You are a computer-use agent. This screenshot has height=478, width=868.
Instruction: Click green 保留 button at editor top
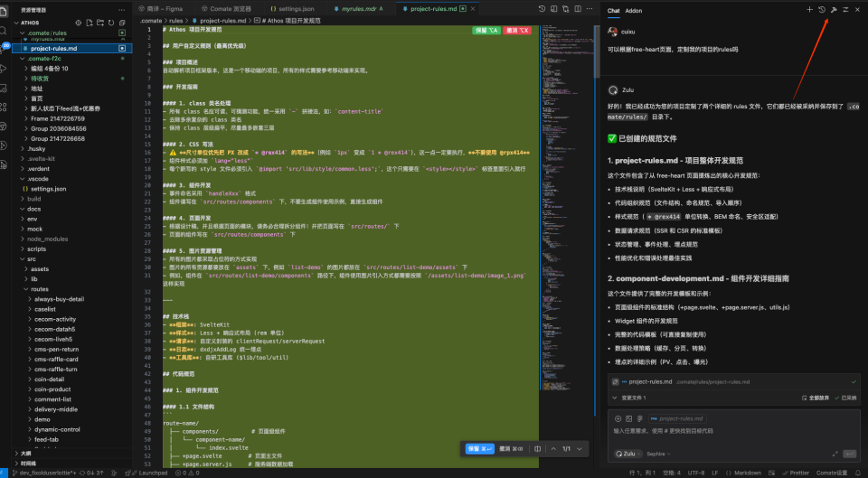click(486, 31)
